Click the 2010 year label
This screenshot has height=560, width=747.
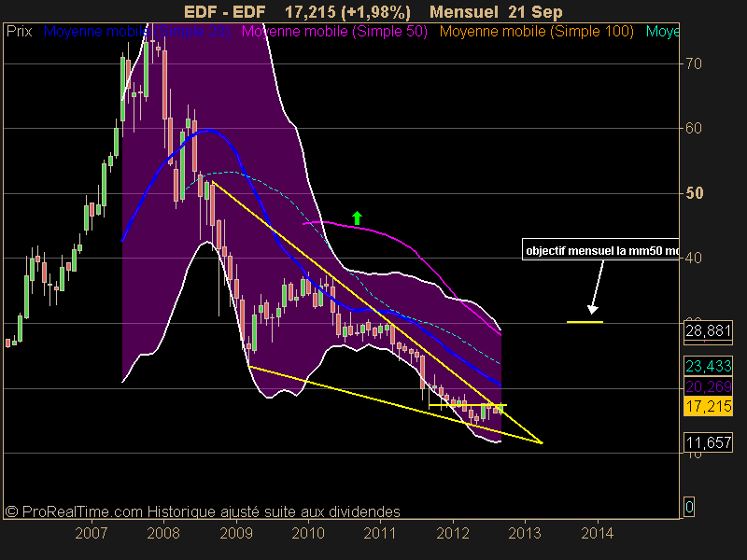(308, 533)
